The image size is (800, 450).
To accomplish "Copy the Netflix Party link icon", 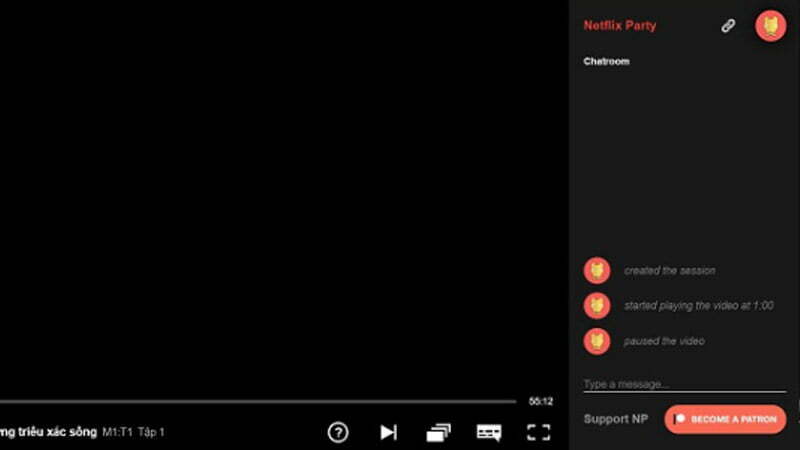I will 728,26.
